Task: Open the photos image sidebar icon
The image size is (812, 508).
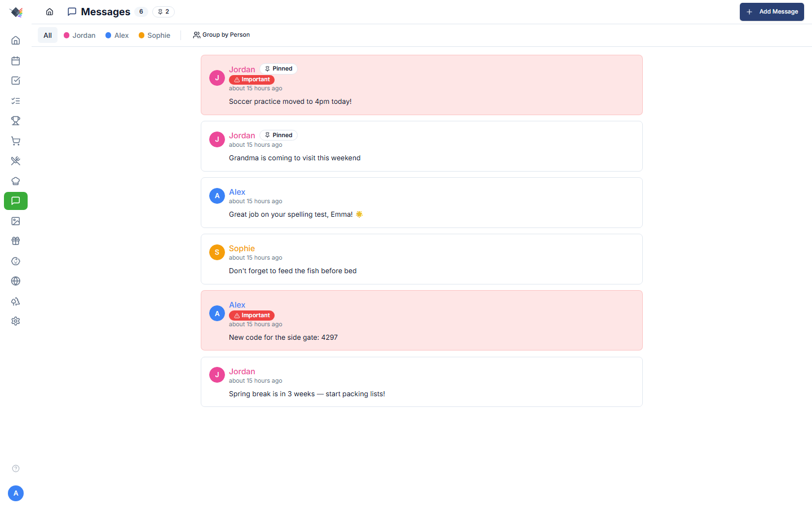Action: pos(16,221)
